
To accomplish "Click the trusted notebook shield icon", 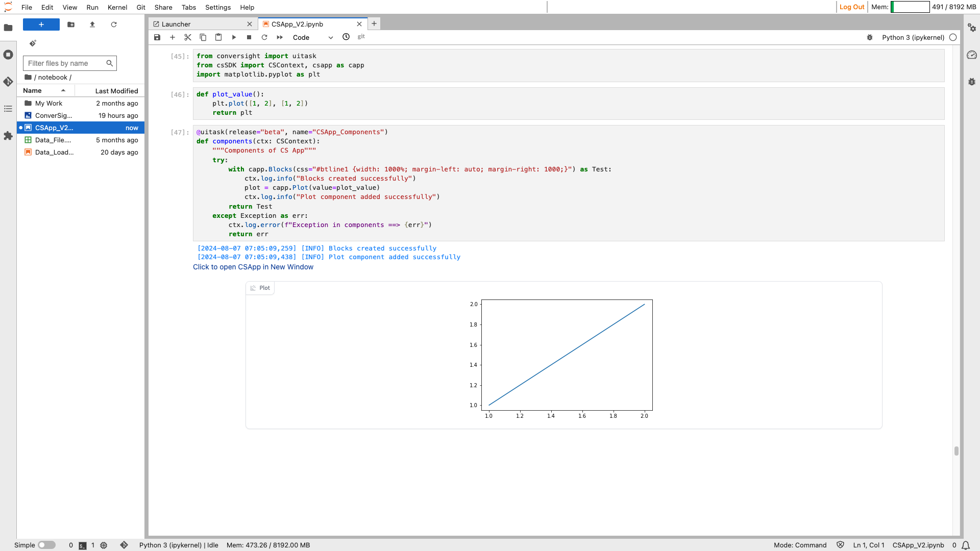I will [x=840, y=545].
